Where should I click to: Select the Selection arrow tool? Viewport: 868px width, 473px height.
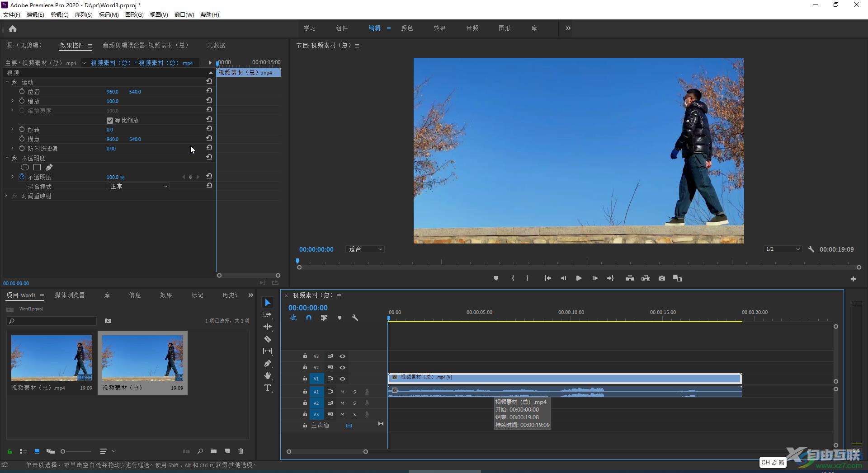pos(268,303)
